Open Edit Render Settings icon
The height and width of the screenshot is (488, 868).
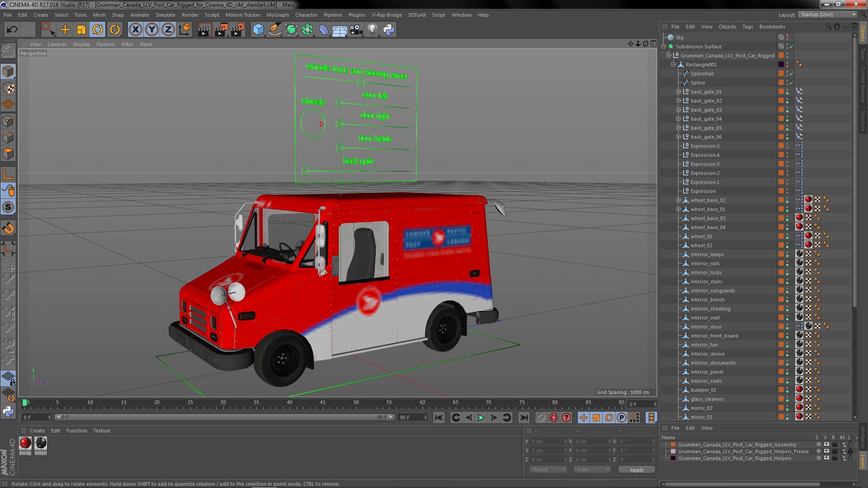237,30
